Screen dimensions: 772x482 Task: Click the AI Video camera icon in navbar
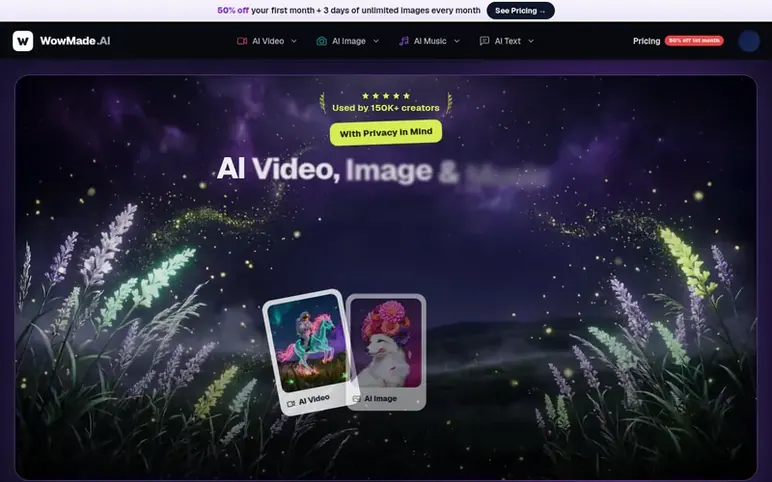(x=242, y=41)
